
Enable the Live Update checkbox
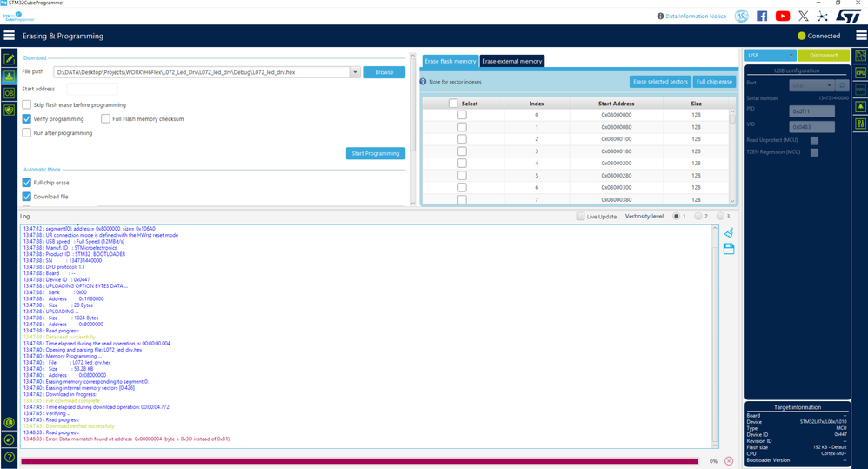click(x=580, y=217)
